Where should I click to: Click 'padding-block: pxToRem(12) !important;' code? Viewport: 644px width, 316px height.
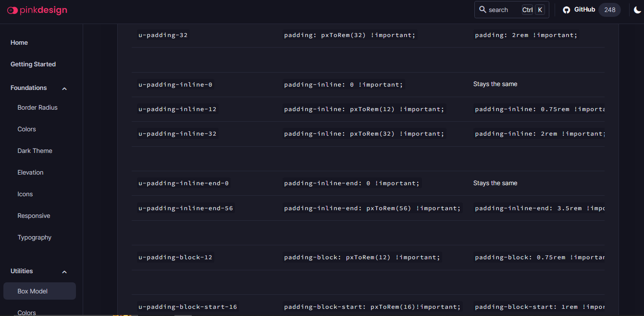click(362, 257)
